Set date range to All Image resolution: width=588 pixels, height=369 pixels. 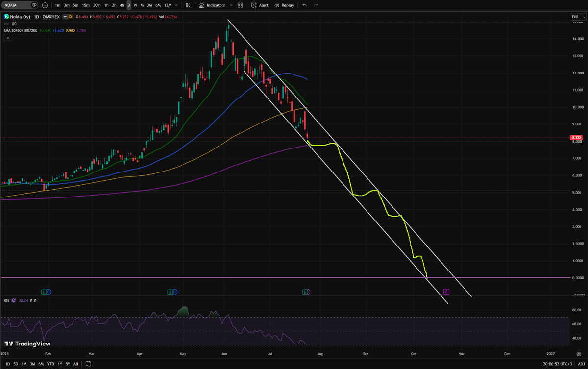pyautogui.click(x=75, y=364)
